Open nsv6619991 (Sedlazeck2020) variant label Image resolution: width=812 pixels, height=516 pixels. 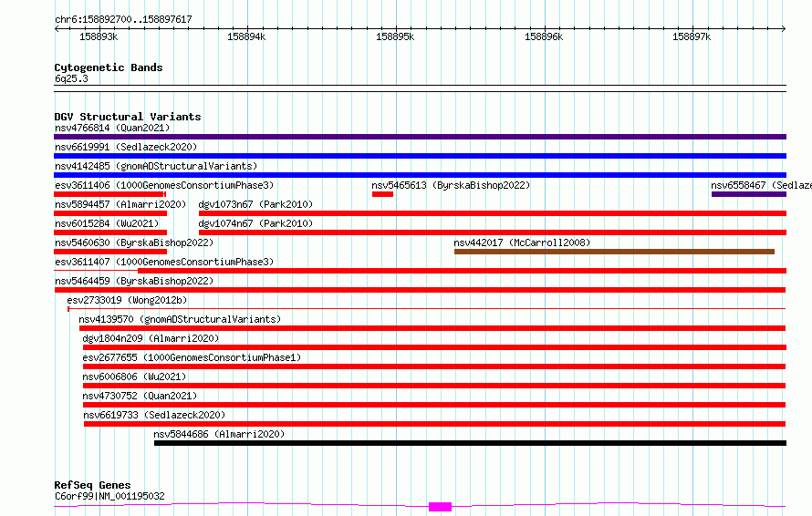tap(126, 147)
